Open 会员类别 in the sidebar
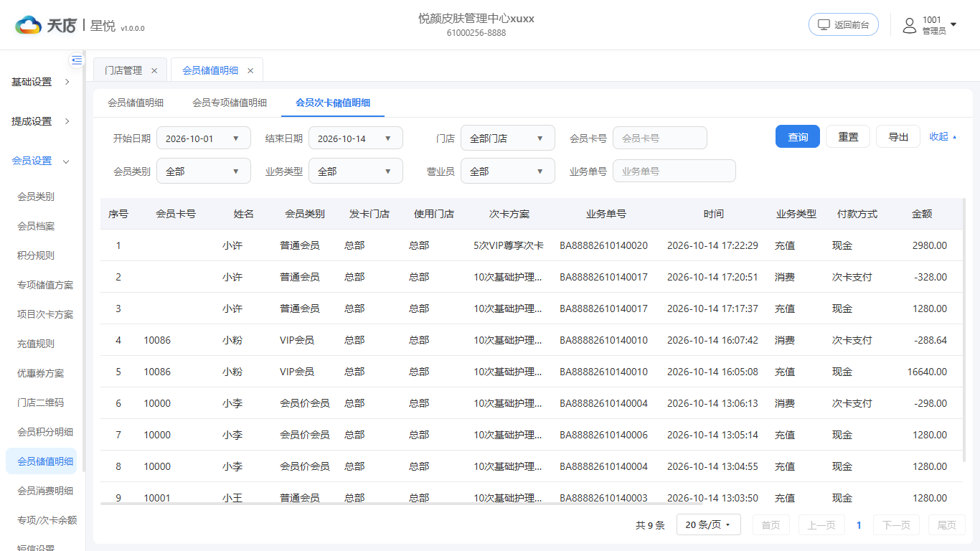Image resolution: width=980 pixels, height=551 pixels. (x=36, y=197)
